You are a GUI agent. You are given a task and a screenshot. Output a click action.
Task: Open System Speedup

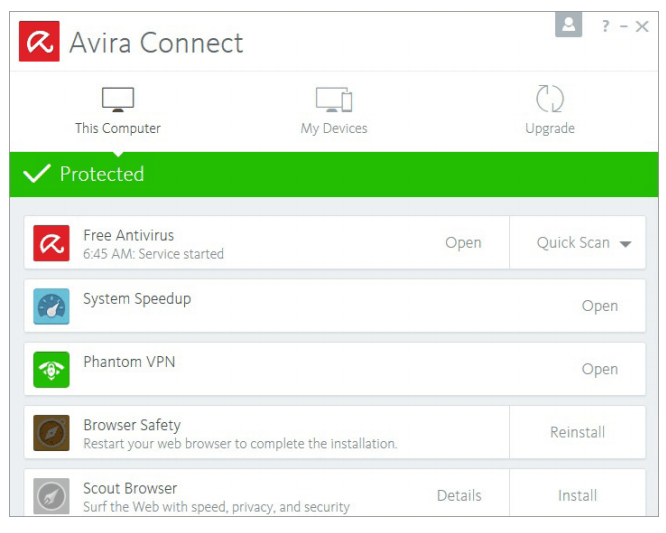point(599,306)
